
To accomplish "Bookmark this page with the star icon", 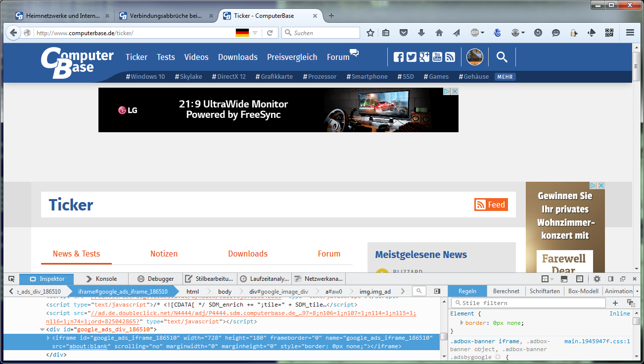I will 370,33.
